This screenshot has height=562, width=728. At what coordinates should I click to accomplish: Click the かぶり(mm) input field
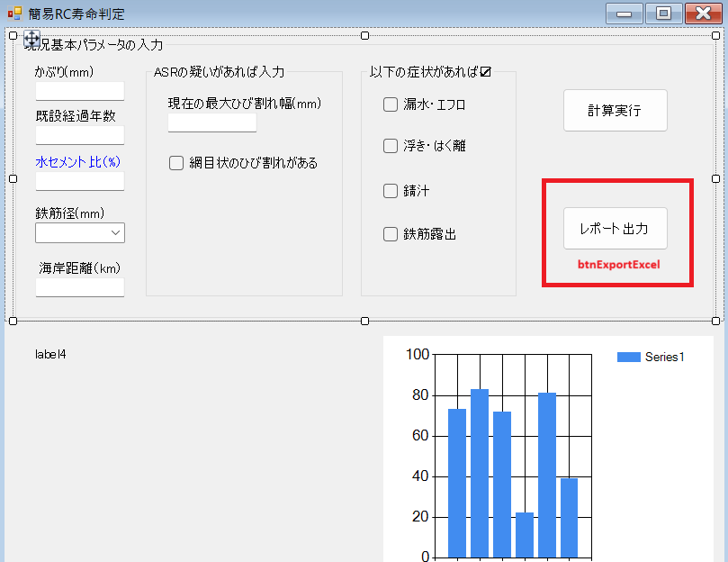pos(79,91)
